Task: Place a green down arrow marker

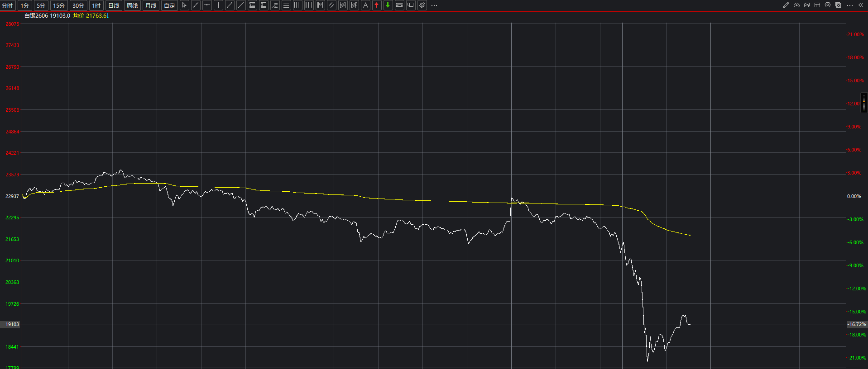Action: (x=388, y=5)
